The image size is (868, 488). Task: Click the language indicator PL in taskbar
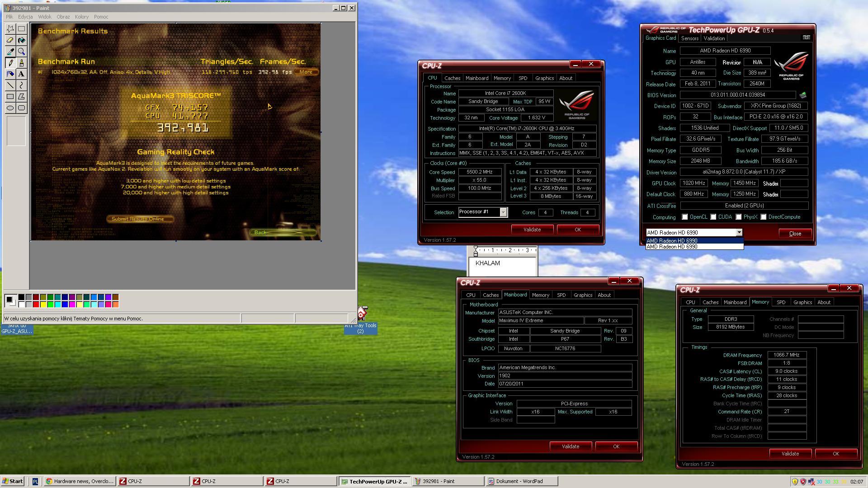click(x=35, y=481)
